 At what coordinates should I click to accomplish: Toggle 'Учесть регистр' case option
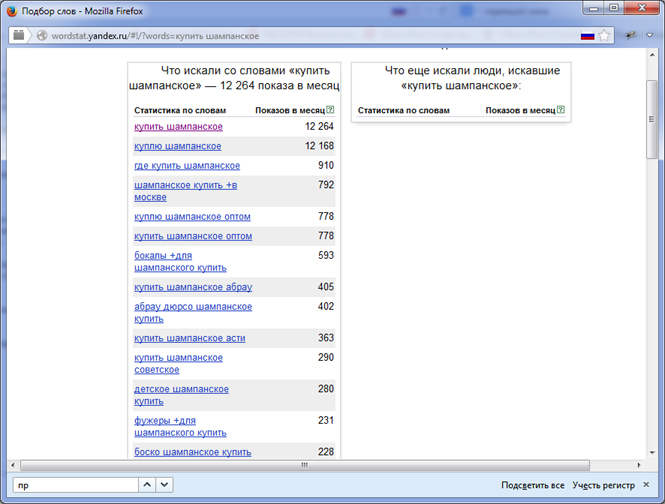[604, 485]
